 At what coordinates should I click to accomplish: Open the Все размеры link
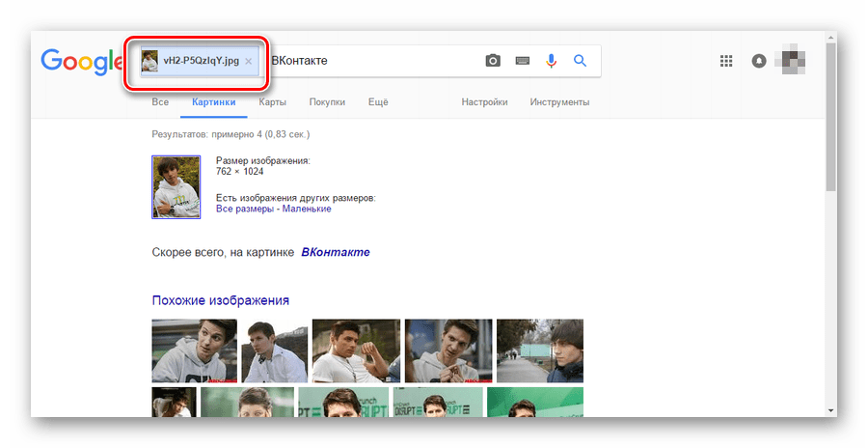[x=245, y=209]
